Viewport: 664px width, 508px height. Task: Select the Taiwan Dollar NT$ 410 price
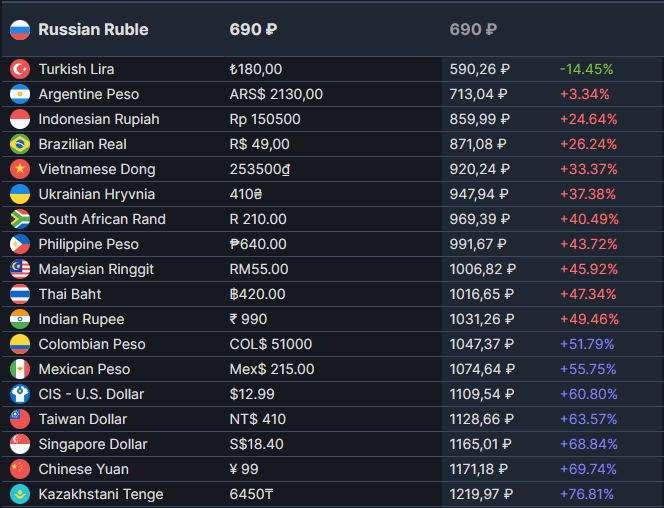point(257,419)
